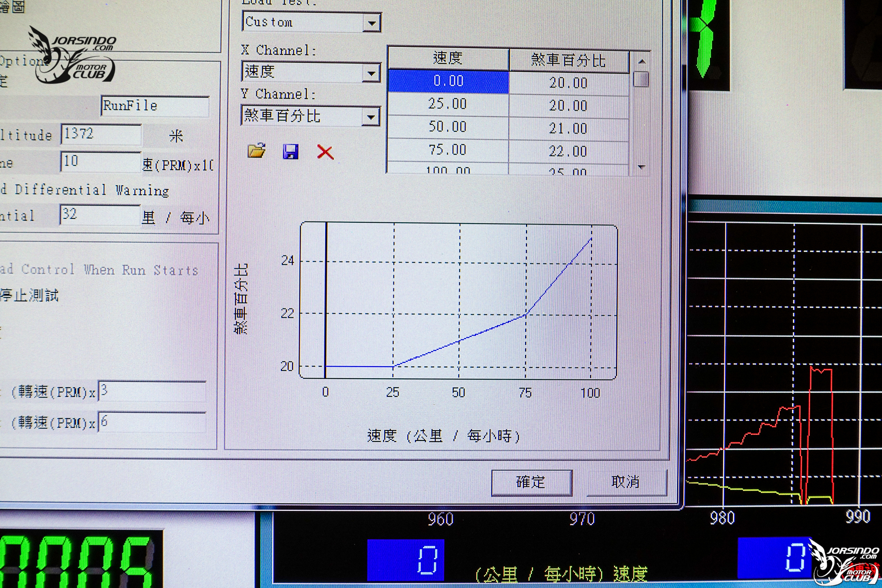
Task: Click the table scrollbar thumb
Action: tap(641, 79)
